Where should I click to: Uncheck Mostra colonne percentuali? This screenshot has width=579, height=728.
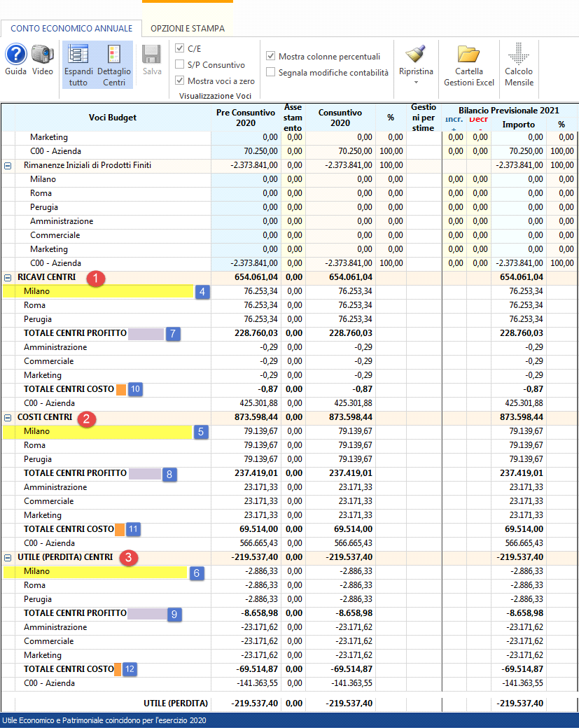click(x=271, y=56)
